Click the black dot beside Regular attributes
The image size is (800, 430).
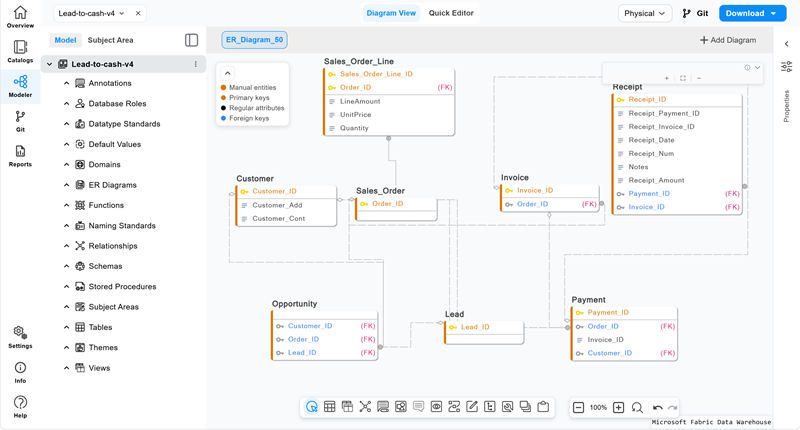coord(223,108)
